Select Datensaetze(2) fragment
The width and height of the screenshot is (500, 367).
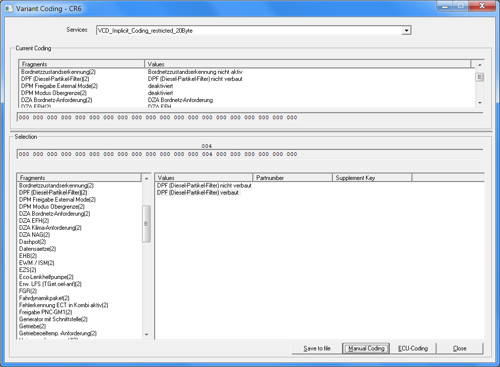tap(38, 249)
